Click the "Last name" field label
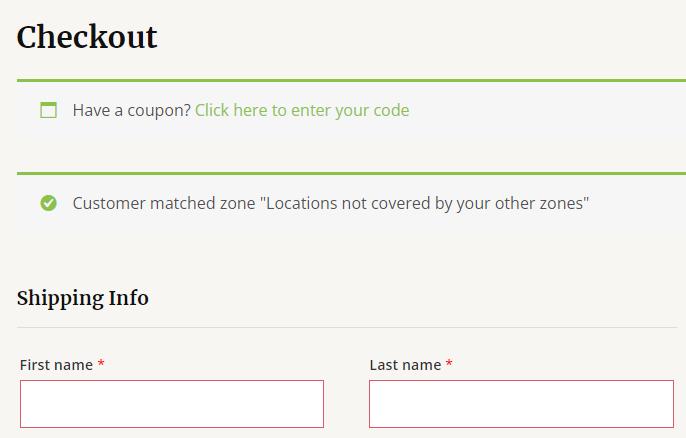Screen dimensions: 686x438 (x=405, y=365)
